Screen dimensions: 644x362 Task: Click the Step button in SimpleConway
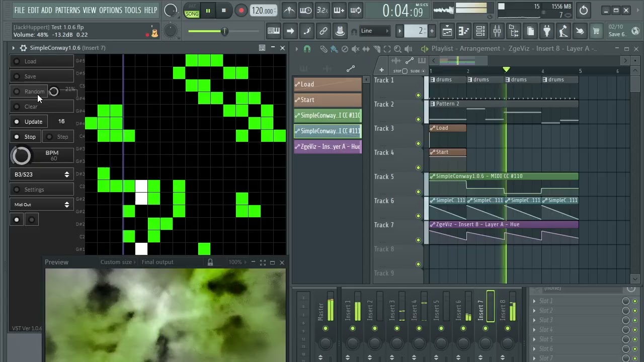point(58,137)
